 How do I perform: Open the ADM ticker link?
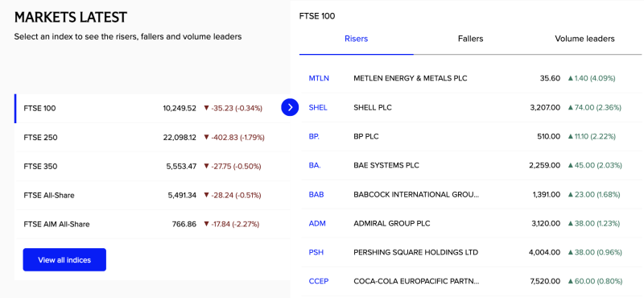(317, 224)
